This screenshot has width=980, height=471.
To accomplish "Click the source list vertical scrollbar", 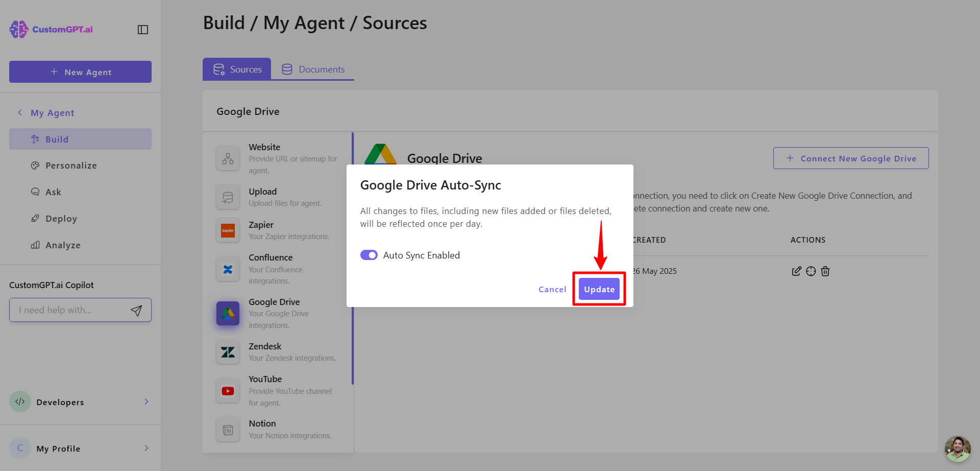I will coord(353,258).
